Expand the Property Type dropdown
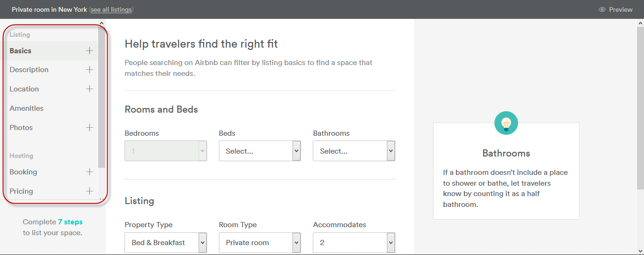This screenshot has height=255, width=644. [166, 243]
